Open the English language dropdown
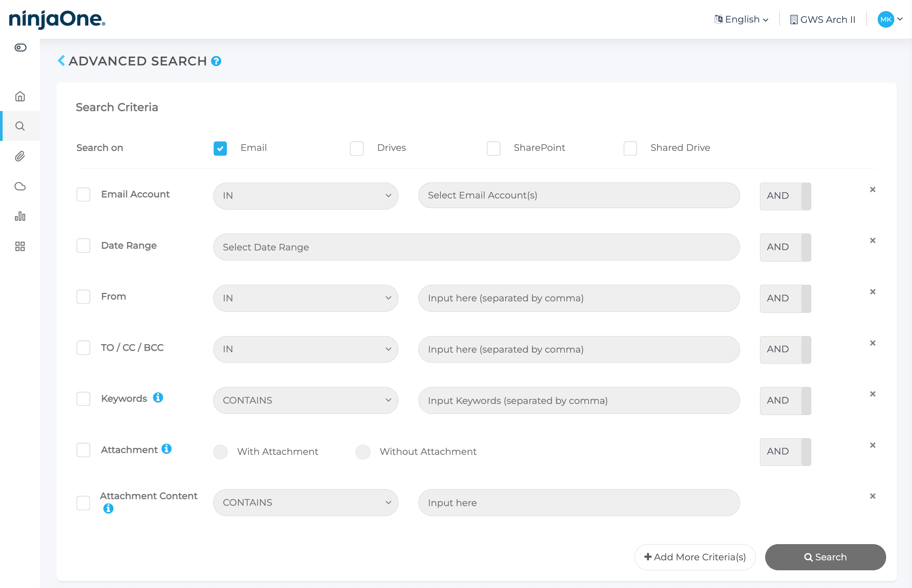912x588 pixels. point(742,19)
